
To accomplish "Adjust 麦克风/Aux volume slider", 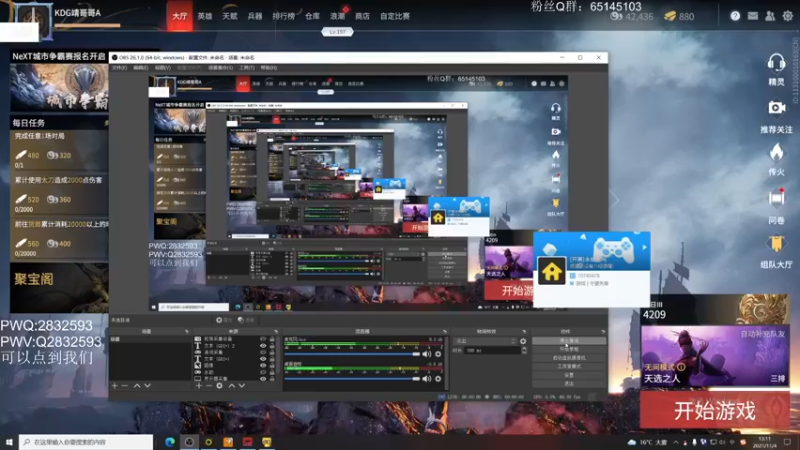I will point(352,354).
